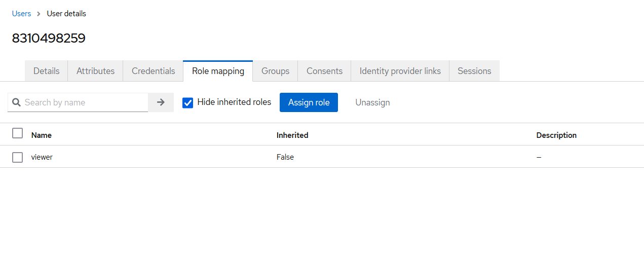Click the 8310498259 user heading

pos(49,38)
